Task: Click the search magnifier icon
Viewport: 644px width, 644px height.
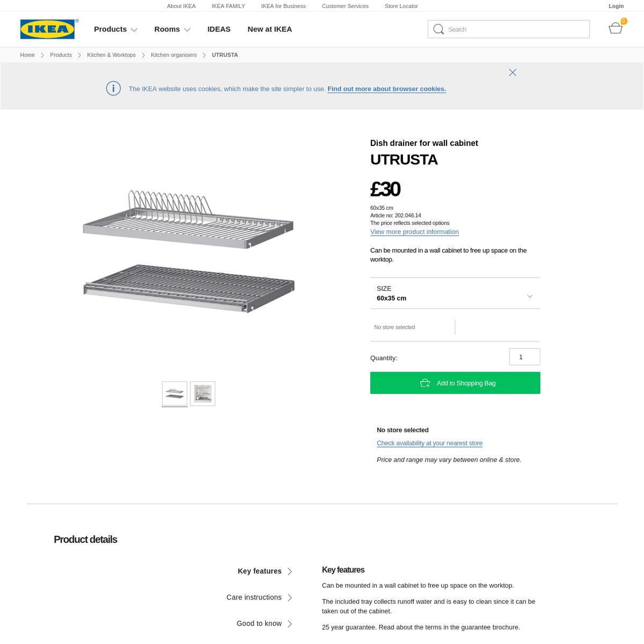Action: pos(438,30)
